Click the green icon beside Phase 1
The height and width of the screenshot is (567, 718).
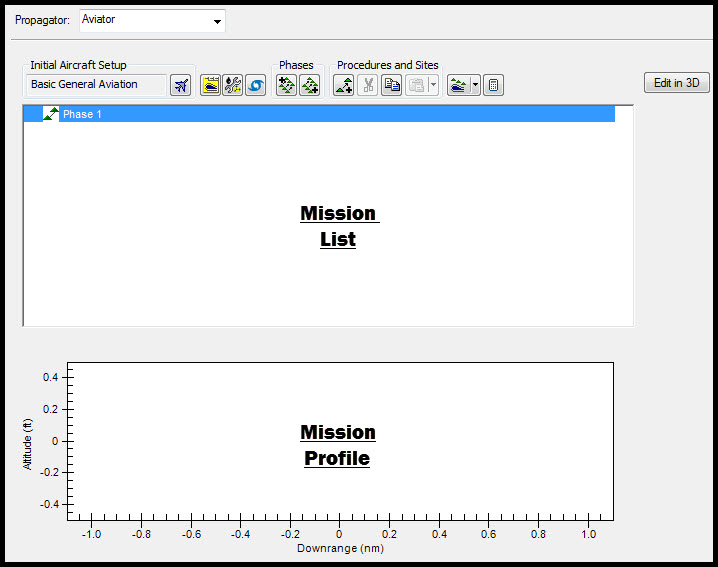coord(51,114)
